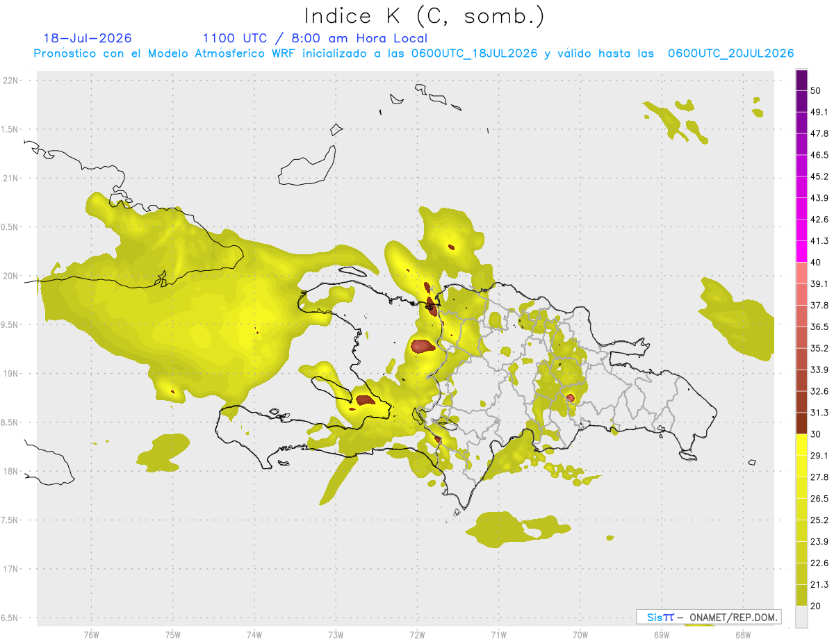Click the legend value "40"
834x644 pixels.
coord(816,263)
